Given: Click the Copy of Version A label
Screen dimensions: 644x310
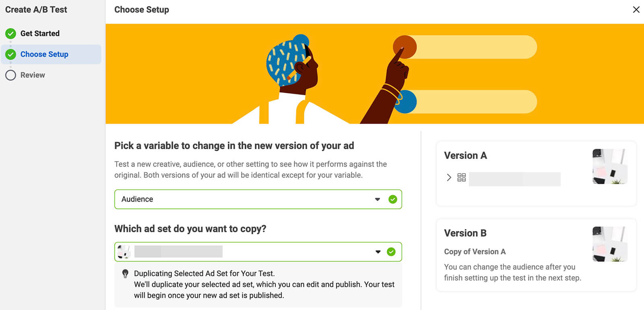Looking at the screenshot, I should tap(475, 252).
